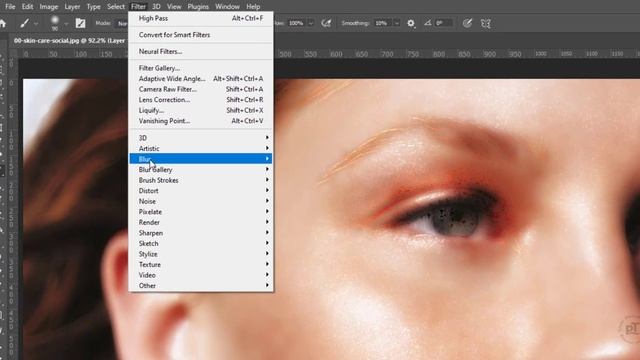640x360 pixels.
Task: Open the Window menu
Action: 227,7
